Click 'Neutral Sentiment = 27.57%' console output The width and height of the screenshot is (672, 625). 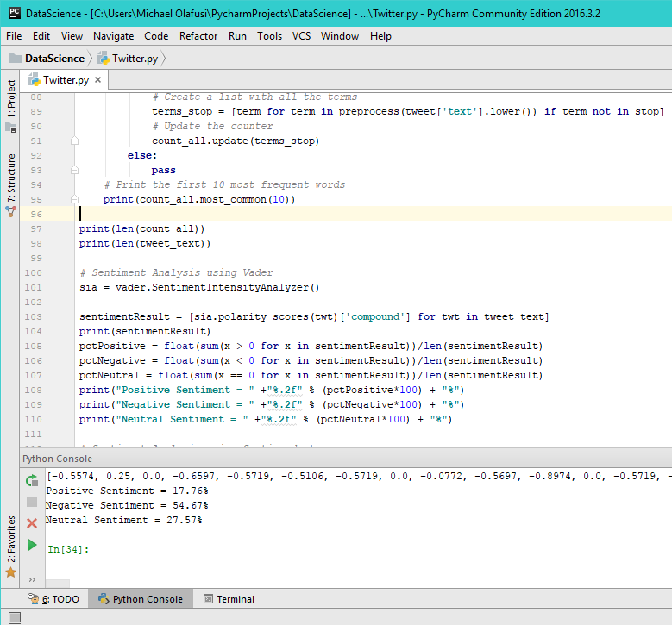pos(124,520)
